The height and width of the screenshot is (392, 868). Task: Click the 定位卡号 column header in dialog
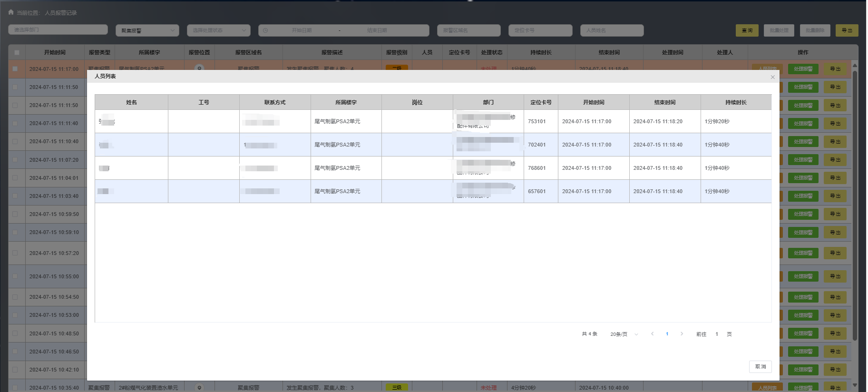pyautogui.click(x=541, y=102)
